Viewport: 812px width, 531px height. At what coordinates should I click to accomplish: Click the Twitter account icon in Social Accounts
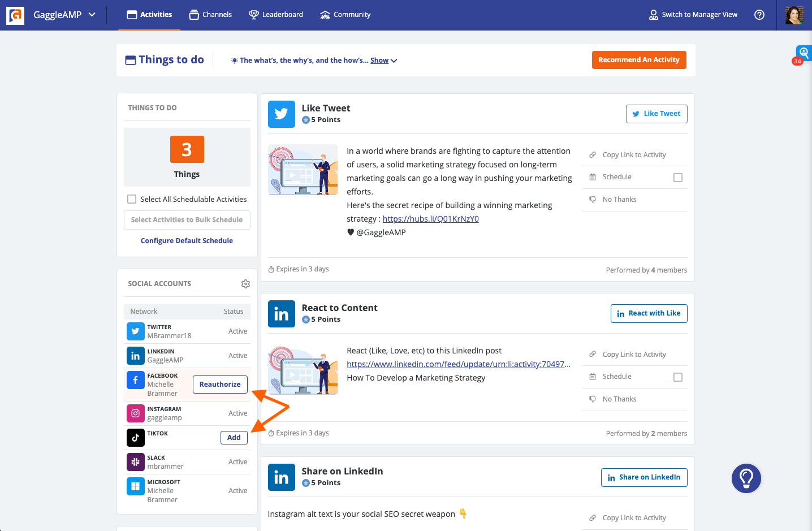(136, 331)
